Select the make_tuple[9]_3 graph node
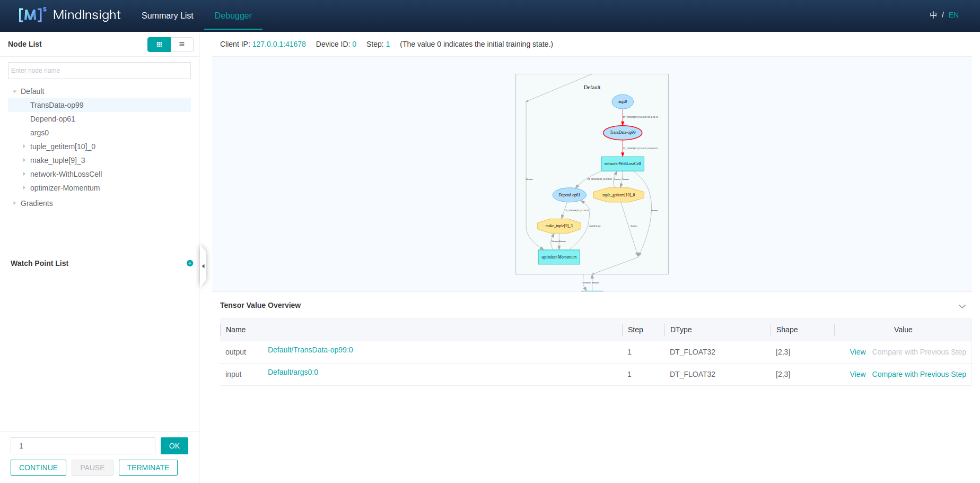The height and width of the screenshot is (483, 980). pyautogui.click(x=559, y=226)
